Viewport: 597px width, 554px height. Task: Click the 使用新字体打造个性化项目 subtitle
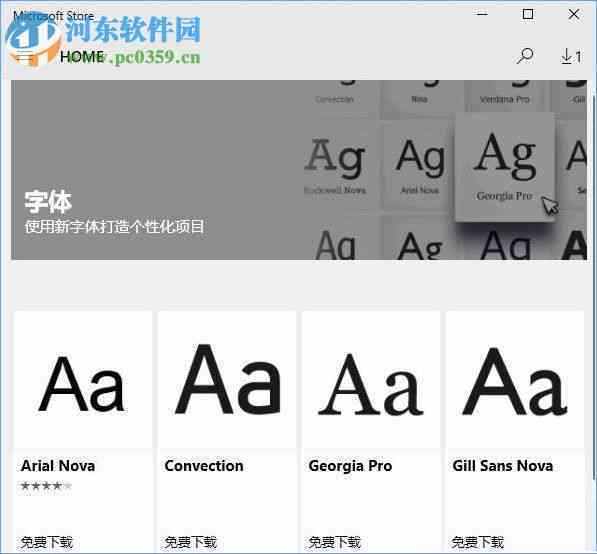pos(114,227)
